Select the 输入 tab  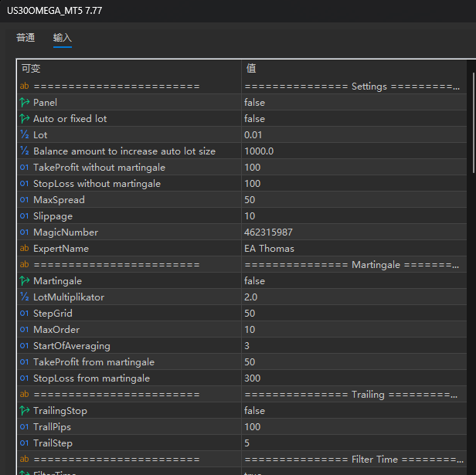pyautogui.click(x=63, y=38)
